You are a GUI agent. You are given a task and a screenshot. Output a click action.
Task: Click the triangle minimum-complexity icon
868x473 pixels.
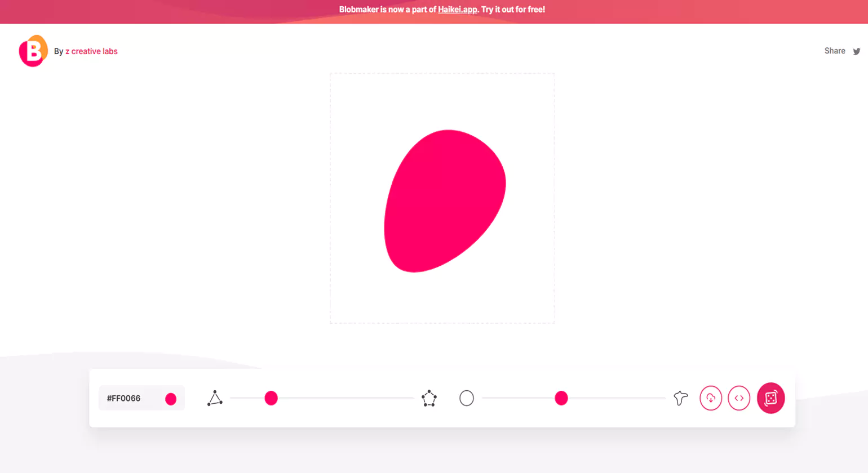[214, 398]
